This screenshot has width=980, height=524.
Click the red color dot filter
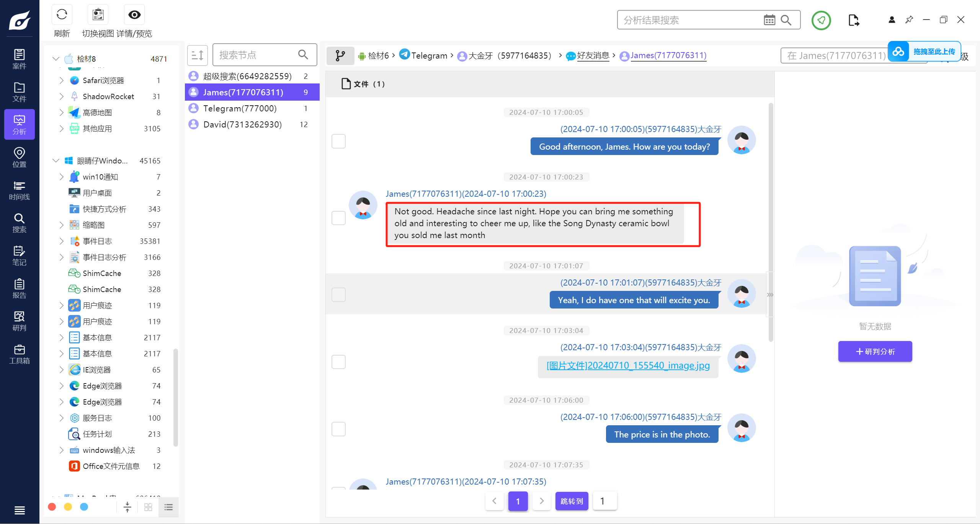(x=52, y=507)
